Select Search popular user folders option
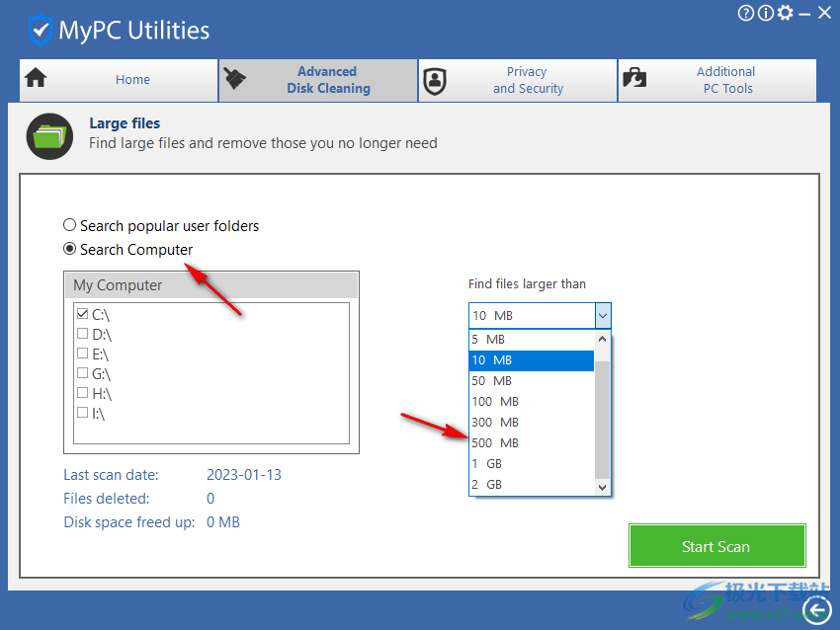The width and height of the screenshot is (840, 630). [x=69, y=225]
